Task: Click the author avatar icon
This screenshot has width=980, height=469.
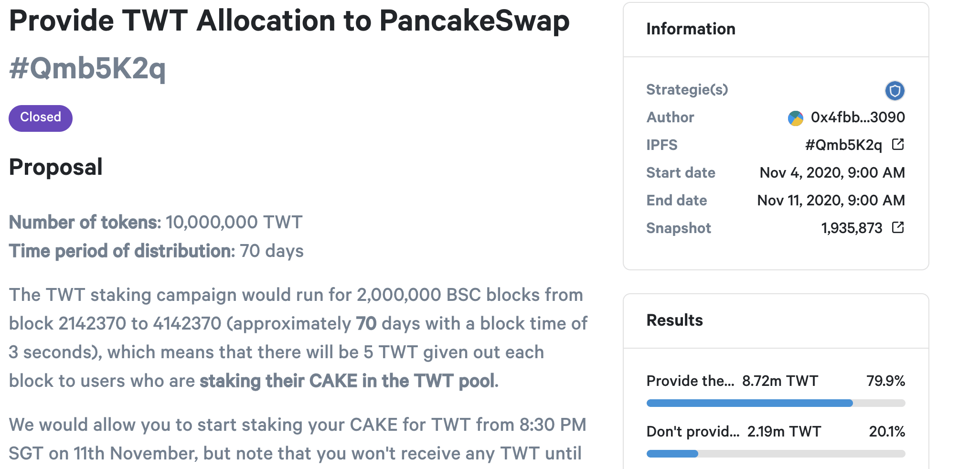Action: pos(795,118)
